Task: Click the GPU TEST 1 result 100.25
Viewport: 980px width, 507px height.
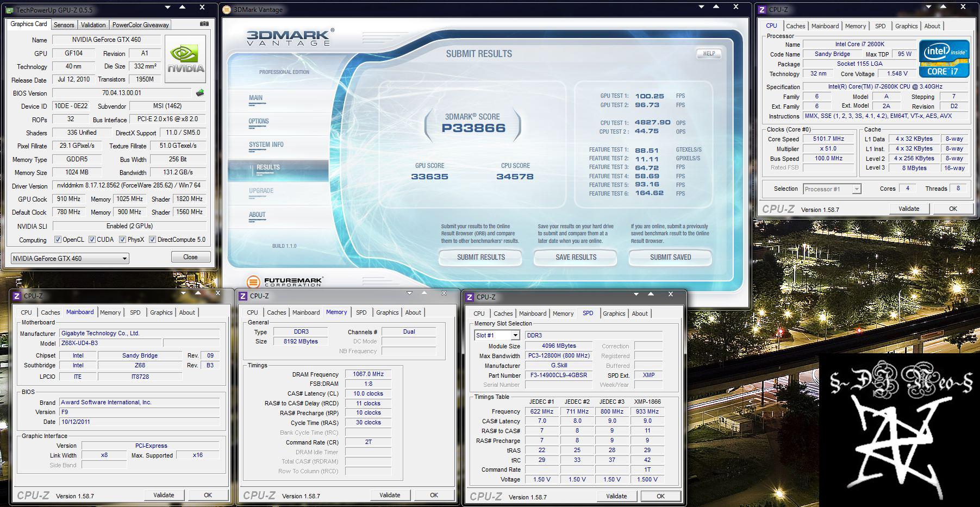Action: tap(650, 96)
